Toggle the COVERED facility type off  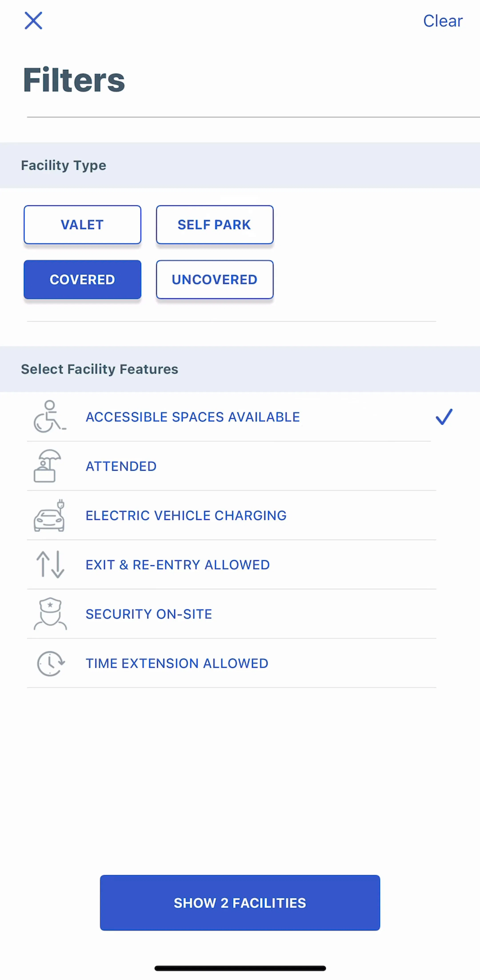point(82,279)
